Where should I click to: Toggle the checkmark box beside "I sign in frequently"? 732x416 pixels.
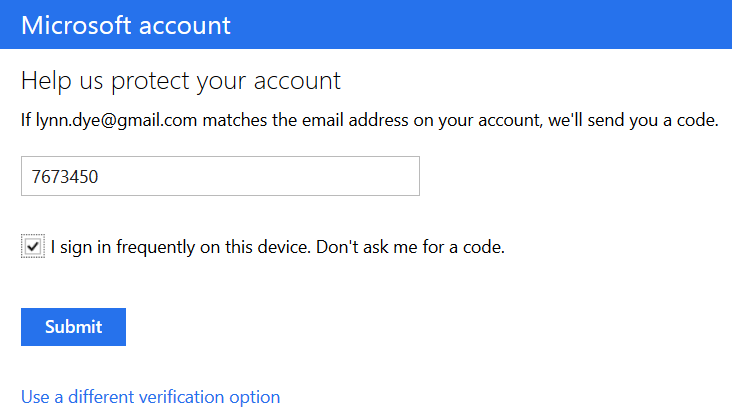pyautogui.click(x=33, y=246)
